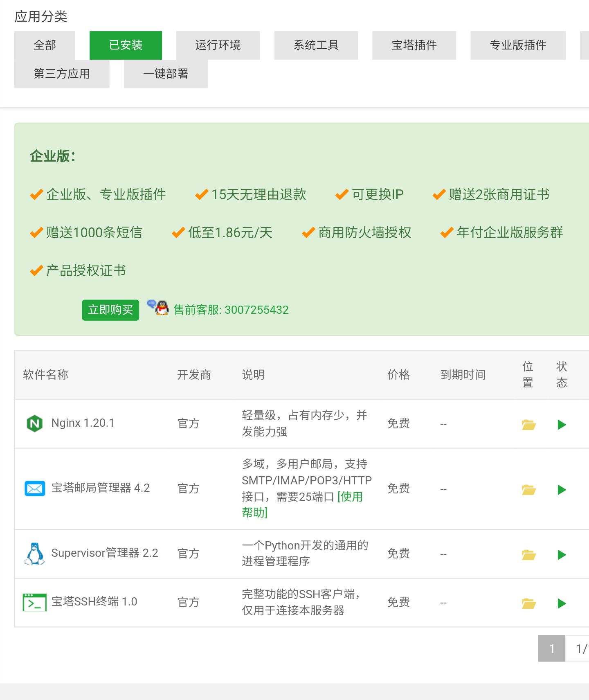Click 低至1.86元/天 feature text
Image resolution: width=589 pixels, height=700 pixels.
pos(230,232)
